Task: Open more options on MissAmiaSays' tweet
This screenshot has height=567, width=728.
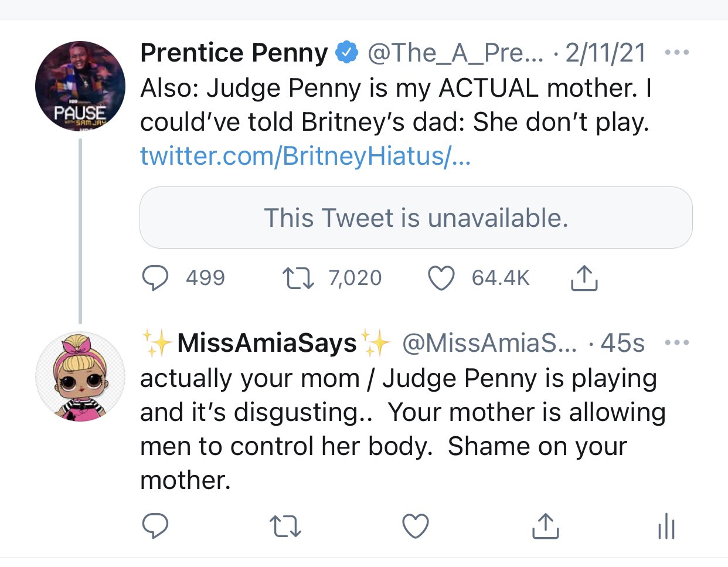Action: click(x=677, y=343)
